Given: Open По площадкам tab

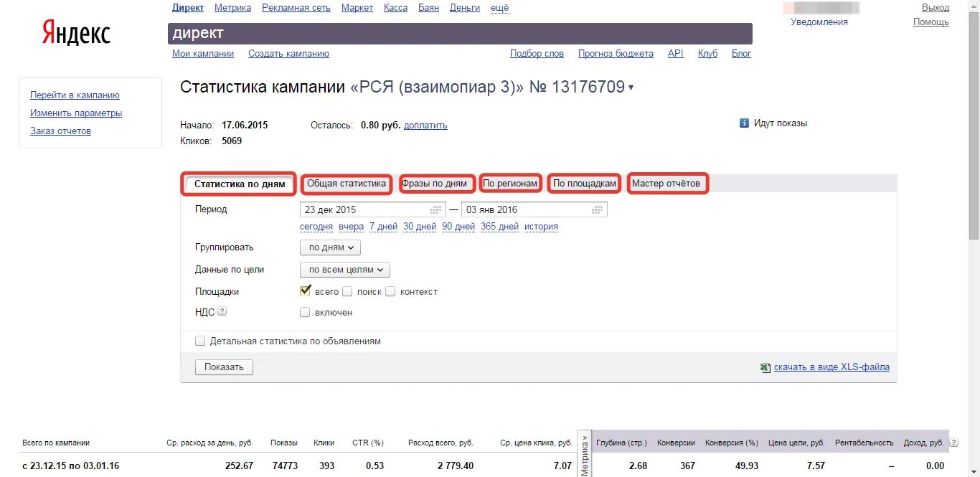Looking at the screenshot, I should [585, 184].
